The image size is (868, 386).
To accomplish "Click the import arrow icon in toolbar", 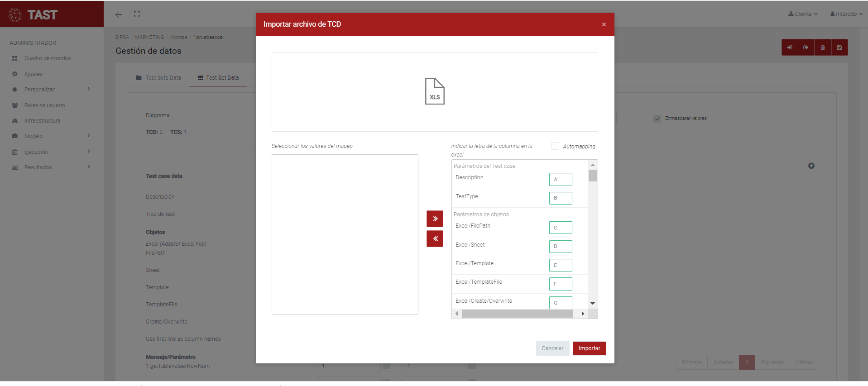I will pyautogui.click(x=789, y=48).
